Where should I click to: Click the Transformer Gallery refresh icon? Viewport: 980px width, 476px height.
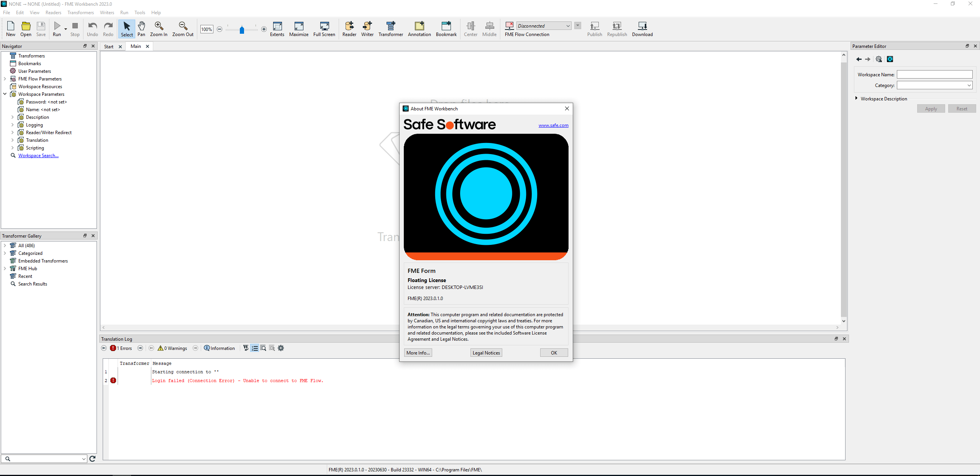coord(92,458)
